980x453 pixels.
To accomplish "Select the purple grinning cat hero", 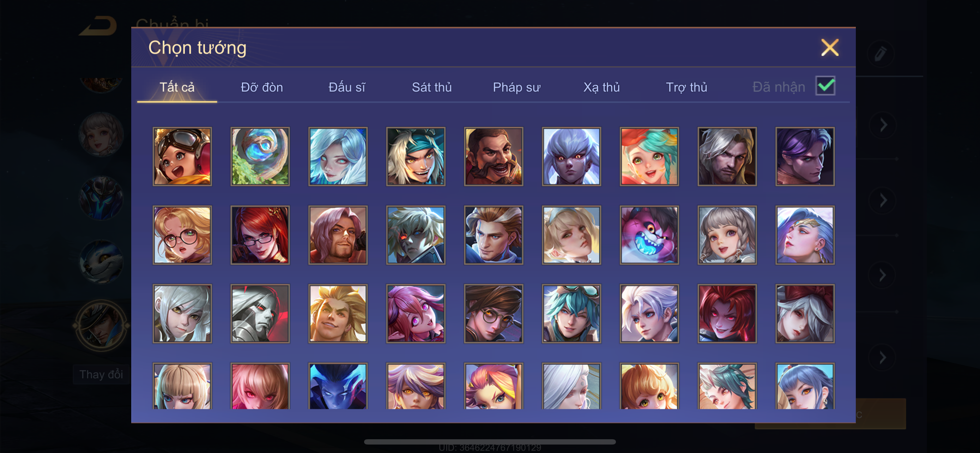I will [x=649, y=235].
